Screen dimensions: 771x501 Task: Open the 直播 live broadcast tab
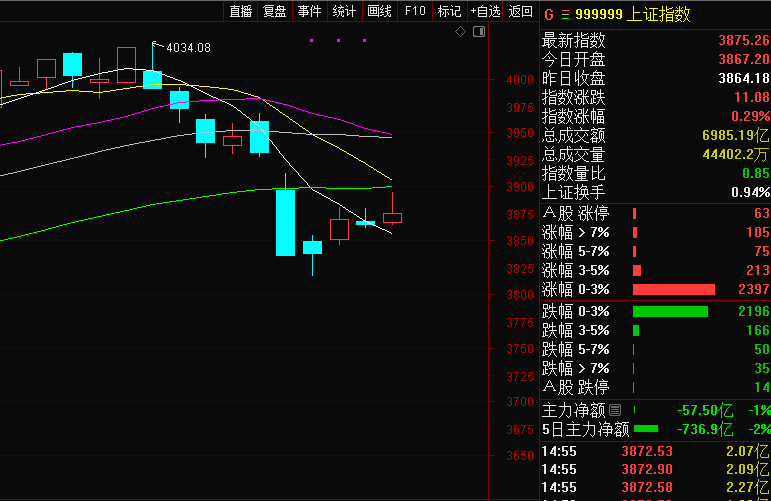(240, 11)
